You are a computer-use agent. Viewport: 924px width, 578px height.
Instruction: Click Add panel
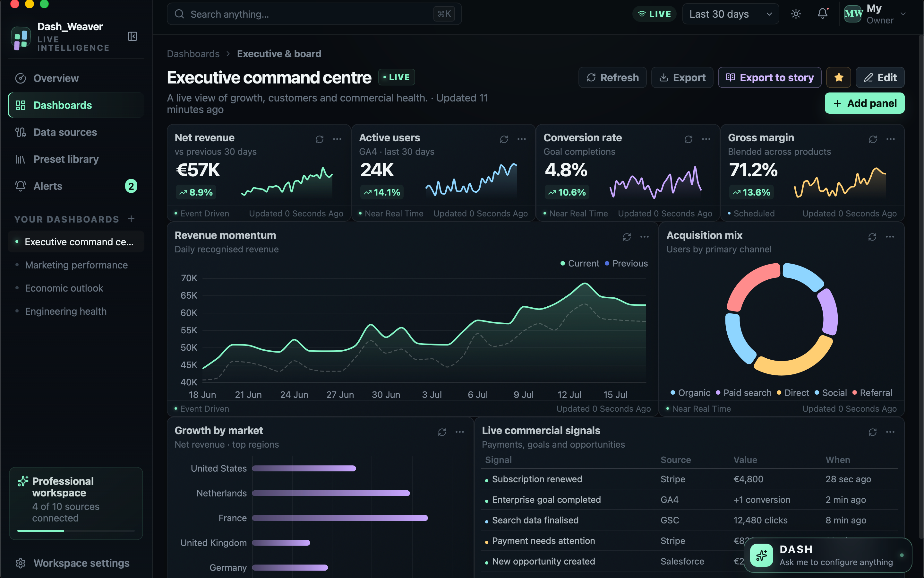point(864,103)
